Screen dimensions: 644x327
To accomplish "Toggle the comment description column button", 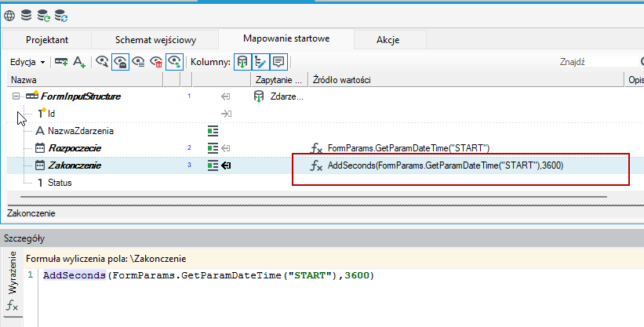I will (x=278, y=62).
